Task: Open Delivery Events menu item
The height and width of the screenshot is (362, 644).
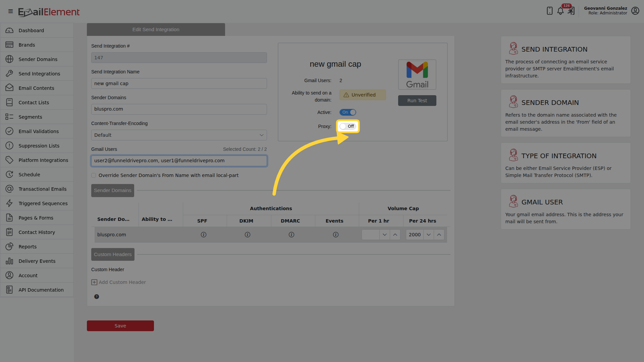Action: pos(37,261)
